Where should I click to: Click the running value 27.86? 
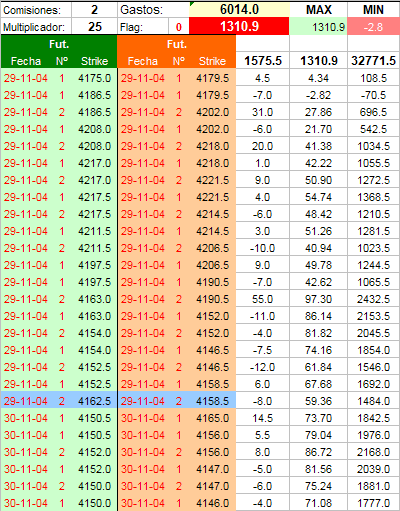click(x=318, y=112)
